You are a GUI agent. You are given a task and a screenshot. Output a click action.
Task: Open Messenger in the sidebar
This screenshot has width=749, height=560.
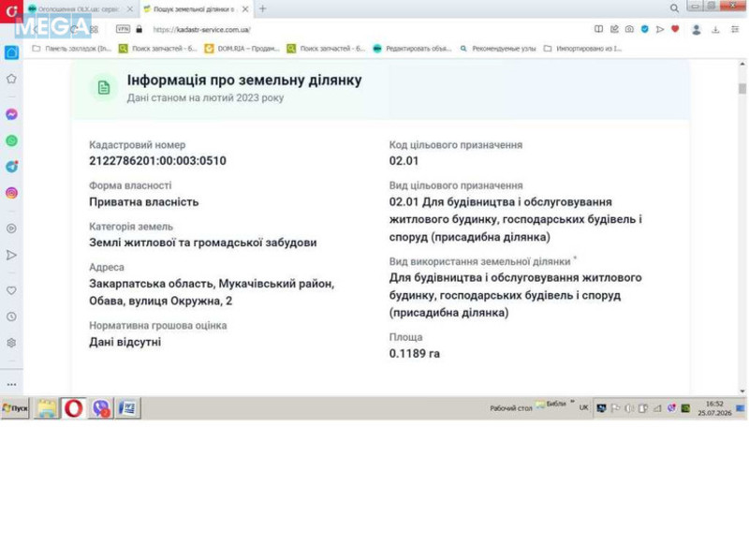[x=11, y=114]
